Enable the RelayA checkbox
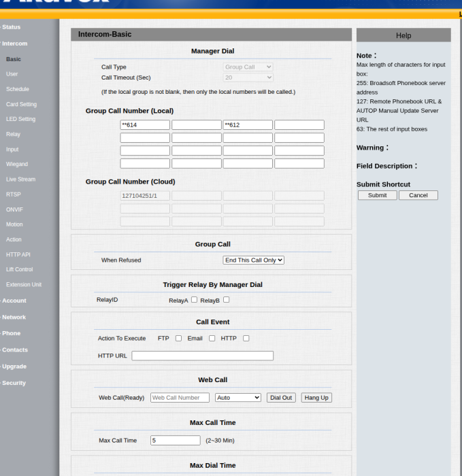Image resolution: width=462 pixels, height=476 pixels. click(x=194, y=300)
